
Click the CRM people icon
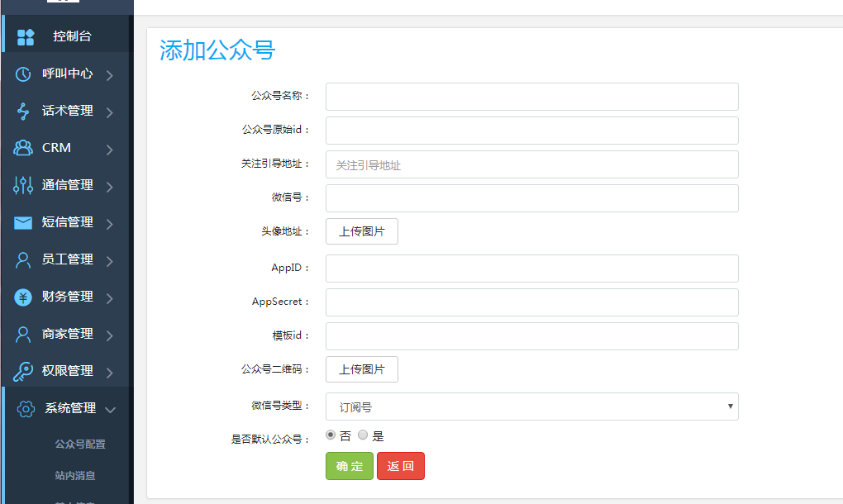click(x=24, y=148)
